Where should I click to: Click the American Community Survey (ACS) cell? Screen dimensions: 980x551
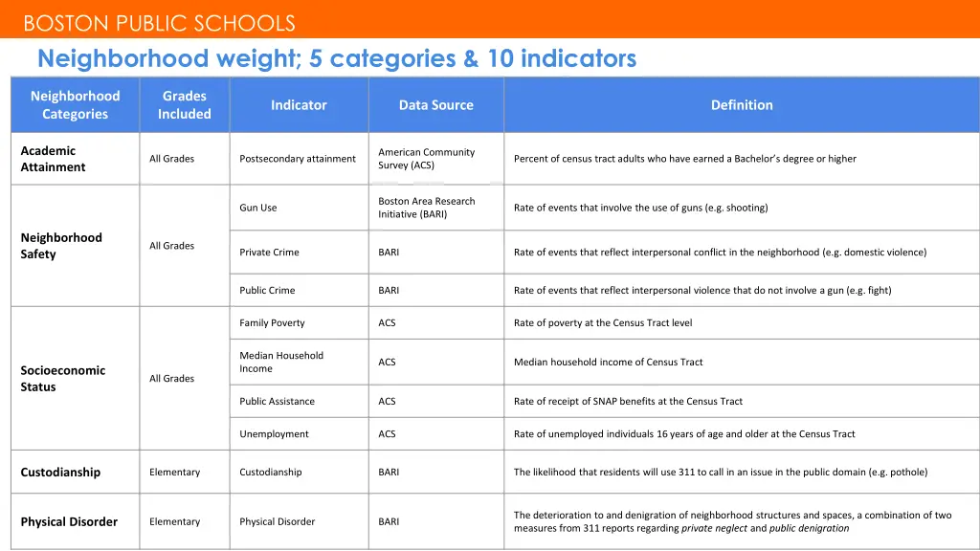click(426, 159)
